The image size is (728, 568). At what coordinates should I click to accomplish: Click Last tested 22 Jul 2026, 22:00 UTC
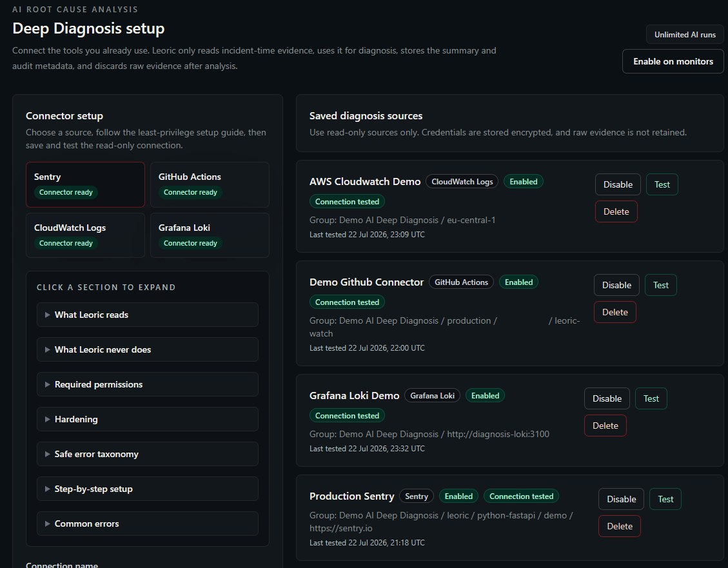click(367, 348)
